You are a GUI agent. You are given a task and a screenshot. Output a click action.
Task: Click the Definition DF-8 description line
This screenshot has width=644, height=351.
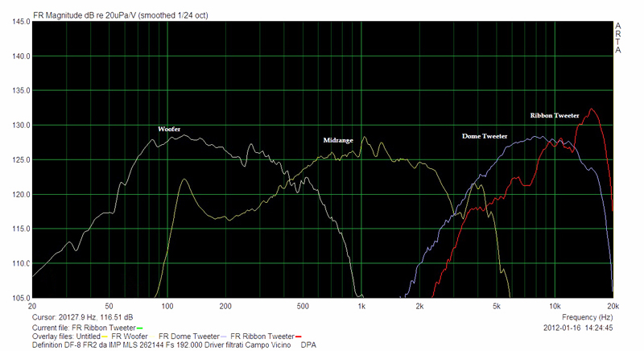pyautogui.click(x=161, y=345)
